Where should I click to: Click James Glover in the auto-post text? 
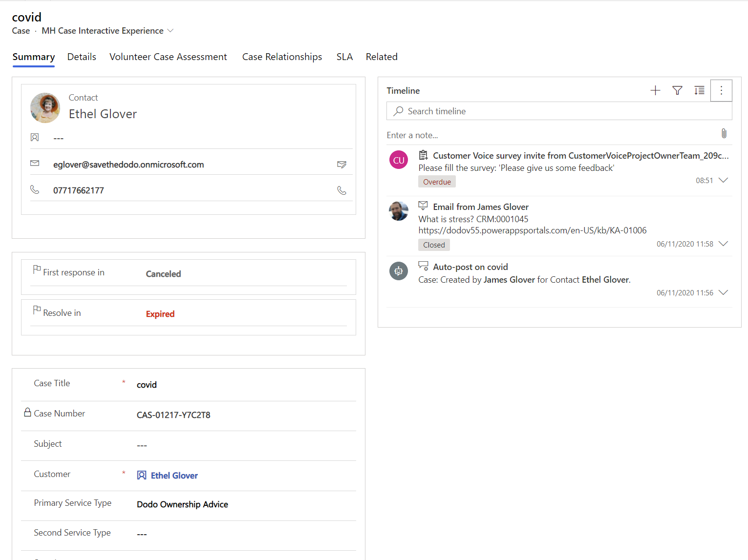[509, 280]
